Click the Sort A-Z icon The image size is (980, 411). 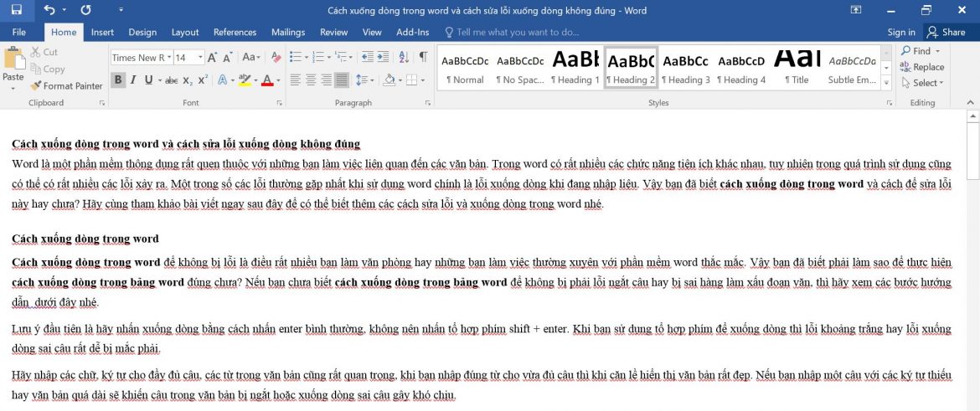[x=405, y=57]
